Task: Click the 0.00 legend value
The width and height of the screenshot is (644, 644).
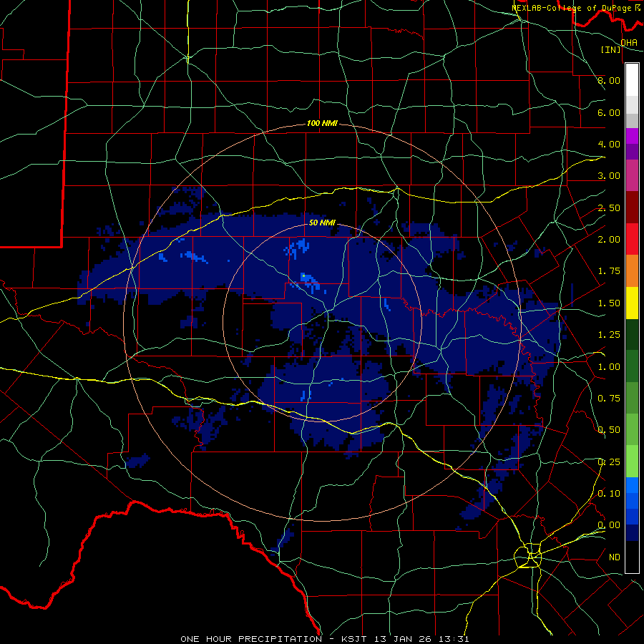Action: click(x=609, y=525)
